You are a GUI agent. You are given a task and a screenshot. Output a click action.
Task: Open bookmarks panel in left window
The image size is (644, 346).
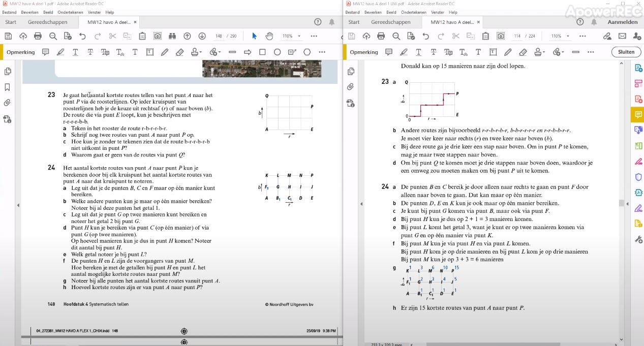[8, 87]
